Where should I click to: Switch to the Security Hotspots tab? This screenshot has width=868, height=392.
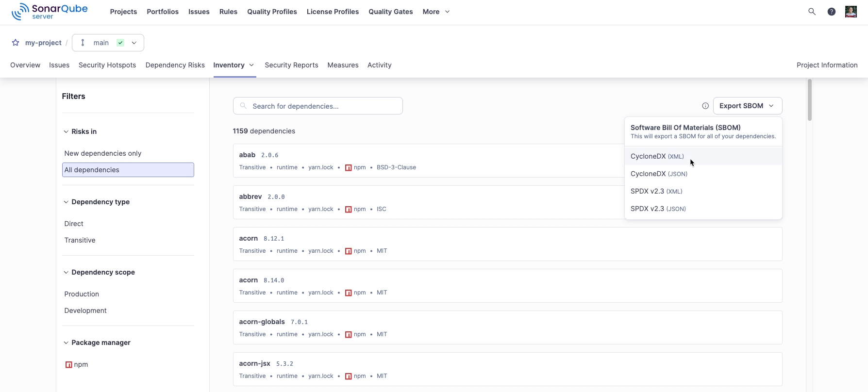click(x=107, y=65)
